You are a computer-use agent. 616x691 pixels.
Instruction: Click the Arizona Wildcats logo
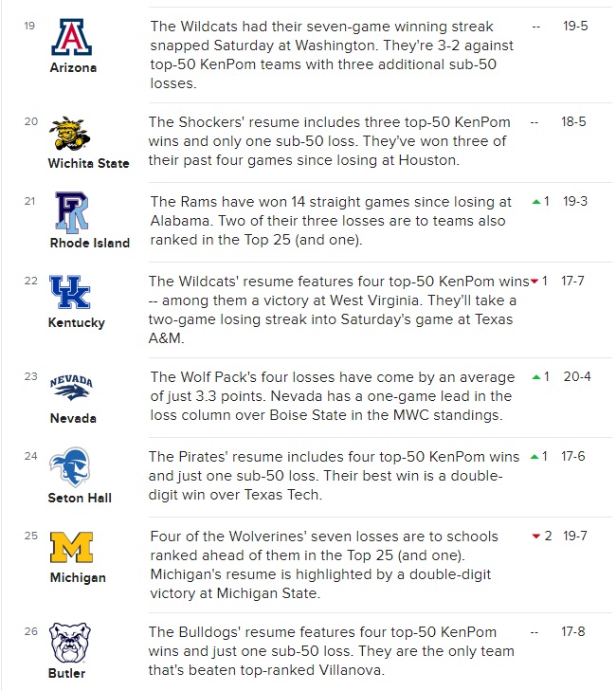pyautogui.click(x=72, y=37)
